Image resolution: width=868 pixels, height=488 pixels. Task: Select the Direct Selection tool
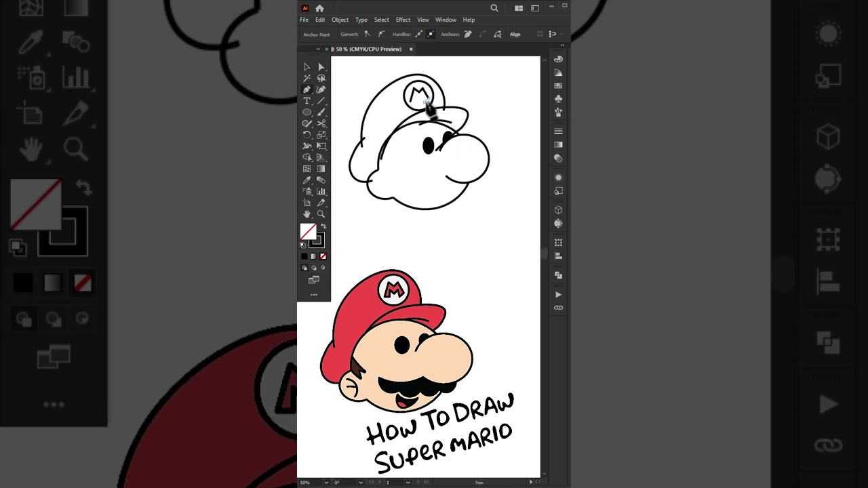[321, 67]
